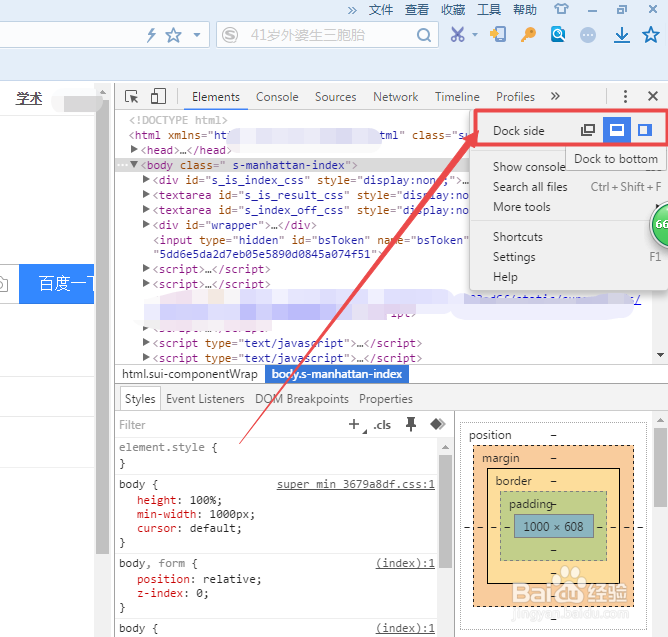This screenshot has width=668, height=637.
Task: Select Dock to bottom option
Action: coord(616,130)
